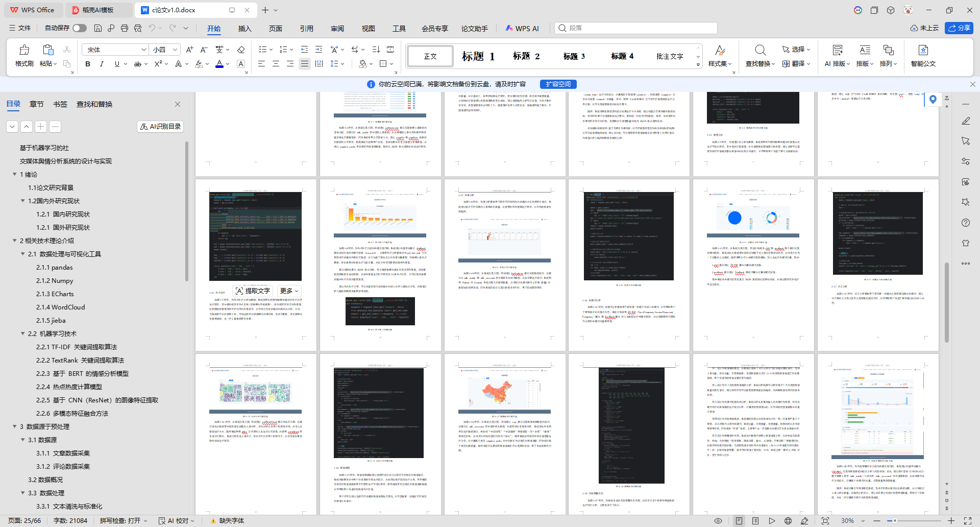Collapse the '3.1 数据源' outline node
This screenshot has height=527, width=980.
click(23, 440)
